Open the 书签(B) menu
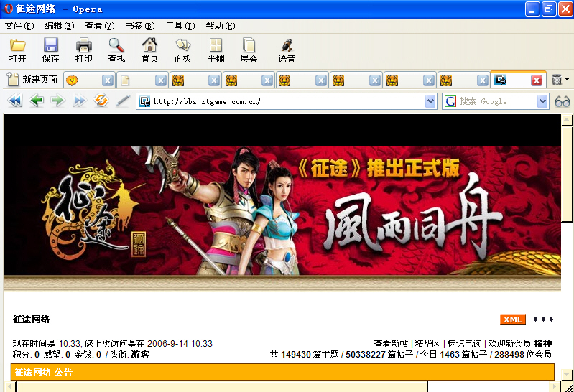 tap(140, 26)
